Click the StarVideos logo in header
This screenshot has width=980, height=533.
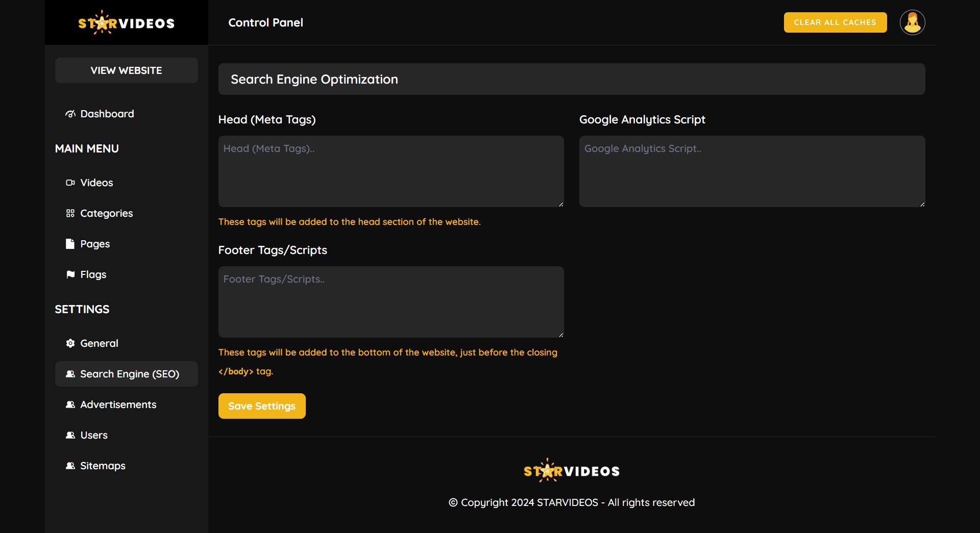(126, 23)
